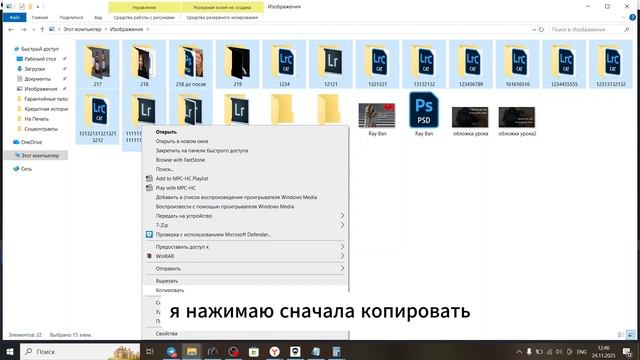Open 'Сеть' in the sidebar

[26, 169]
